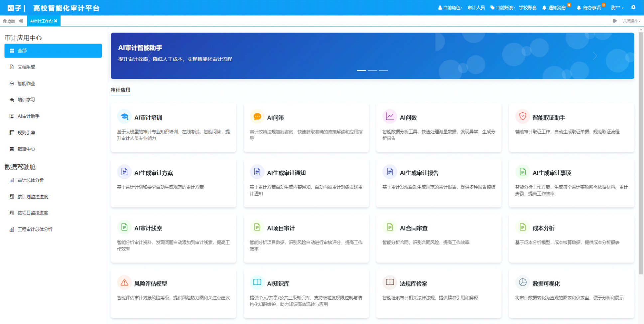The image size is (644, 324).
Task: Select the second banner carousel indicator
Action: click(x=372, y=71)
